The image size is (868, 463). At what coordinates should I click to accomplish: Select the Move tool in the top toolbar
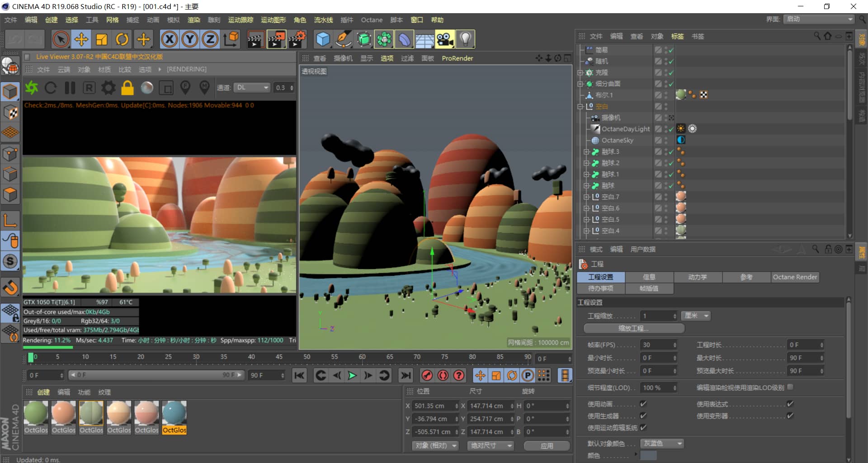(x=81, y=39)
